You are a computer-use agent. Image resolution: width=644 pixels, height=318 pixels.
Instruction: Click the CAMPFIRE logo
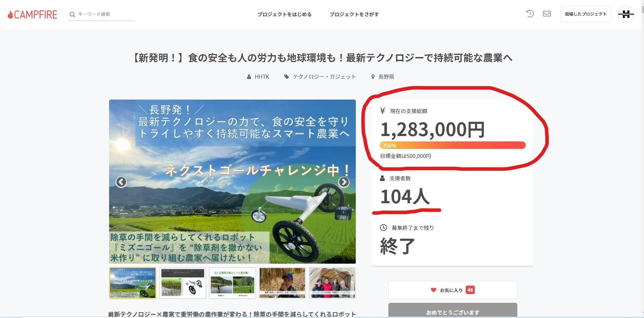32,15
